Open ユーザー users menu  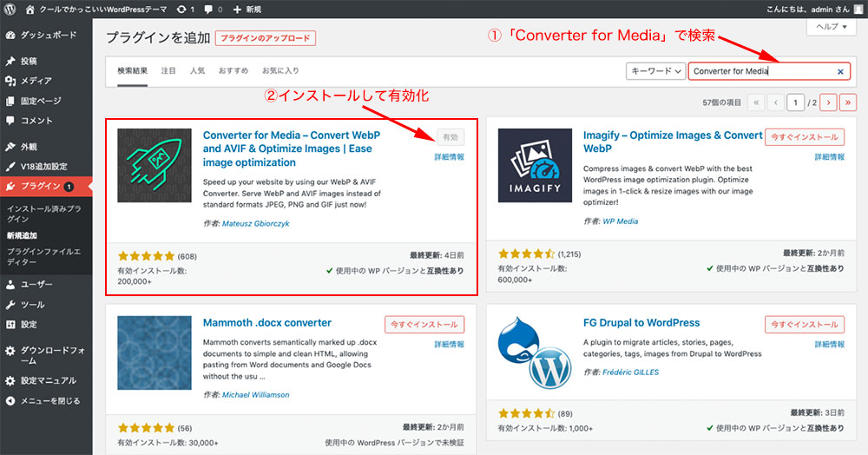point(46,285)
